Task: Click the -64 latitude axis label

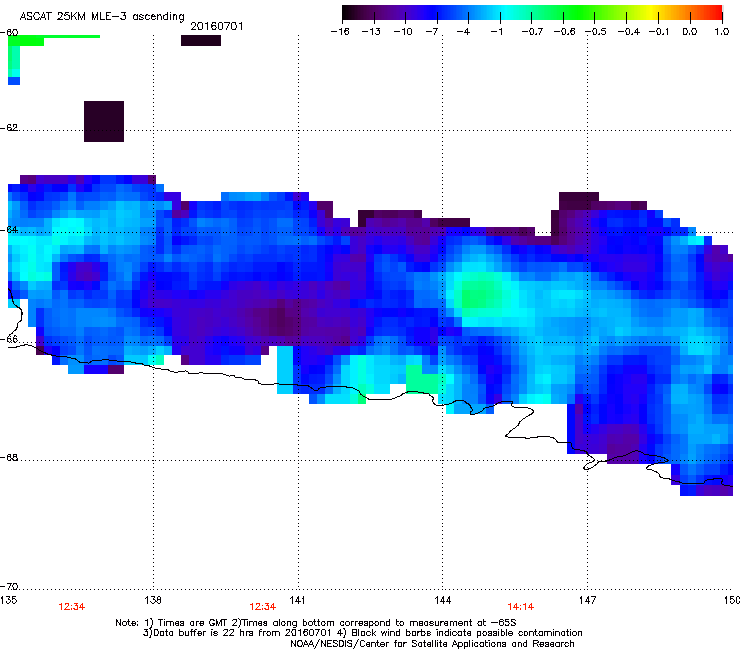Action: coord(9,230)
